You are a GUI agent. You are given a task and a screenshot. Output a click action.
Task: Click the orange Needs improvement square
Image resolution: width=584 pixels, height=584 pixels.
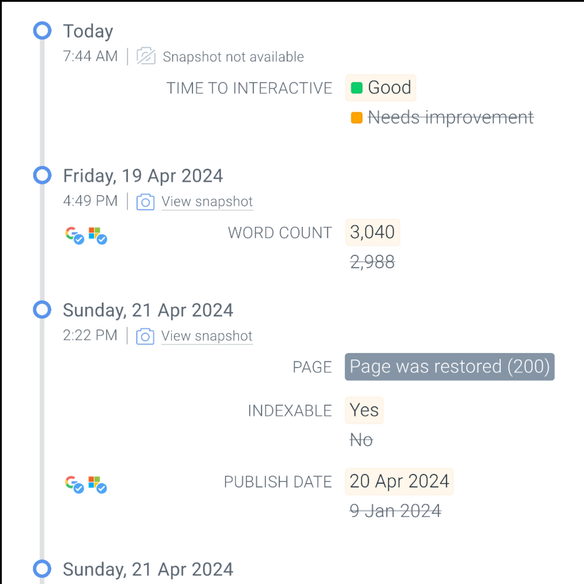click(x=356, y=118)
